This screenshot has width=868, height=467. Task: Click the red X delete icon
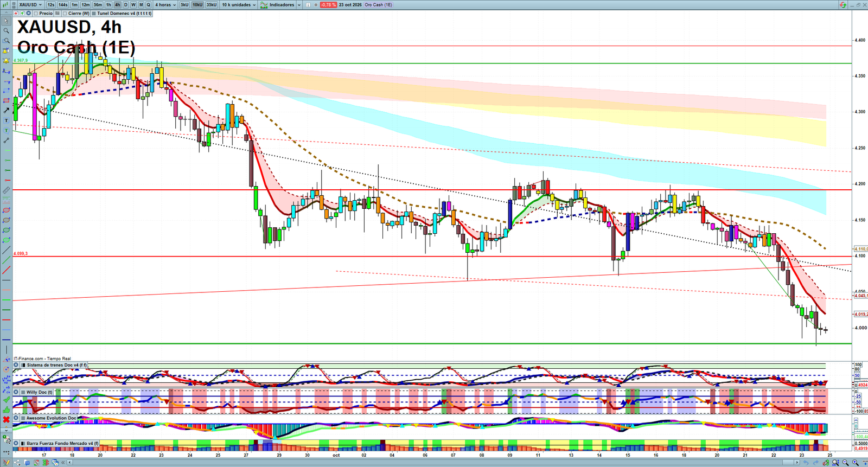coord(6,420)
